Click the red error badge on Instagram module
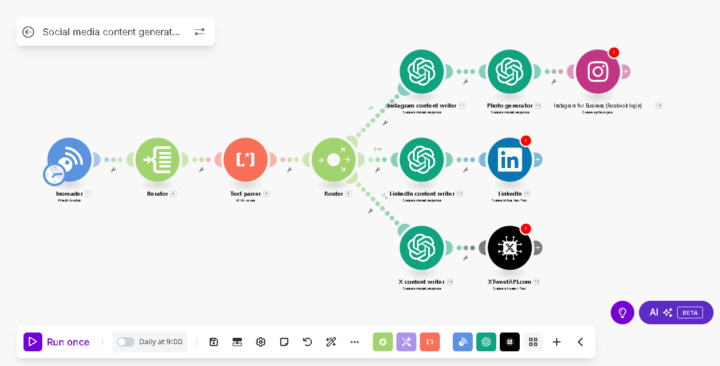 [614, 52]
